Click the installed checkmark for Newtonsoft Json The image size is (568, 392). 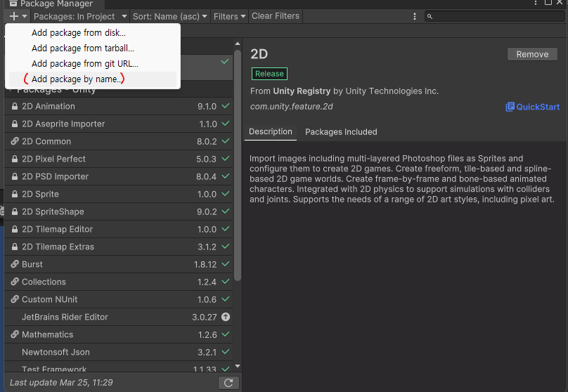click(x=226, y=351)
